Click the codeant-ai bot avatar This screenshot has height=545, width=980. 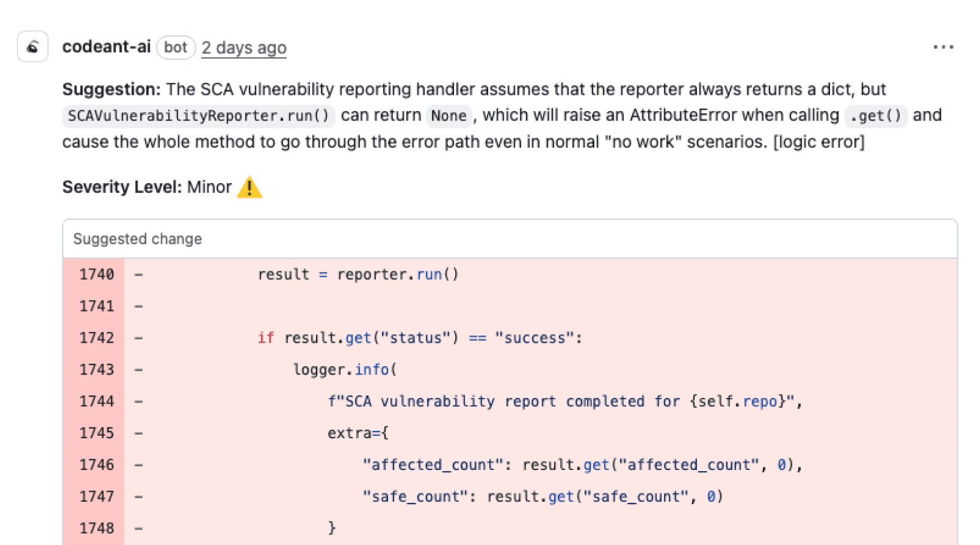point(32,47)
